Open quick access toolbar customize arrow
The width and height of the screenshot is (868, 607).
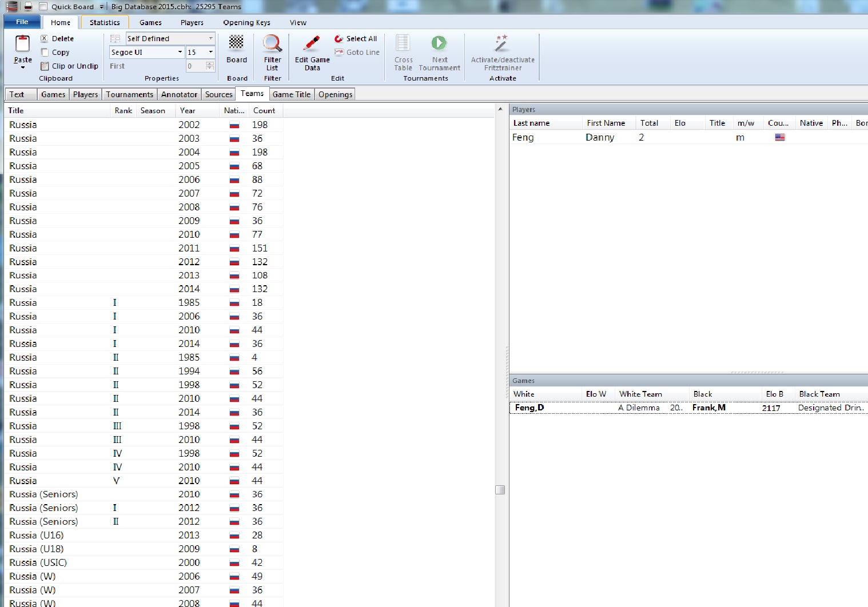click(x=102, y=7)
